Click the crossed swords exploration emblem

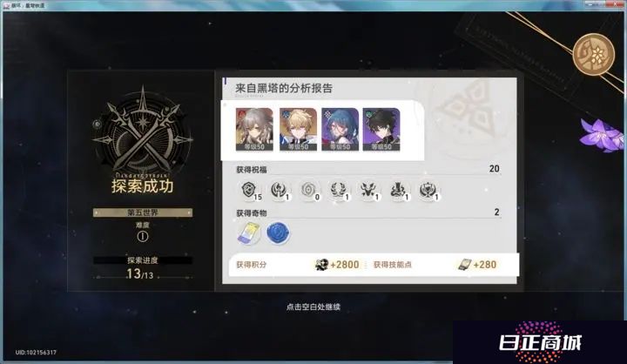point(142,132)
